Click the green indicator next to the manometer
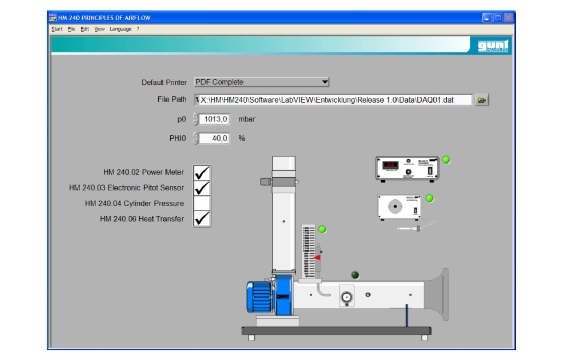The height and width of the screenshot is (364, 563). coord(322,229)
